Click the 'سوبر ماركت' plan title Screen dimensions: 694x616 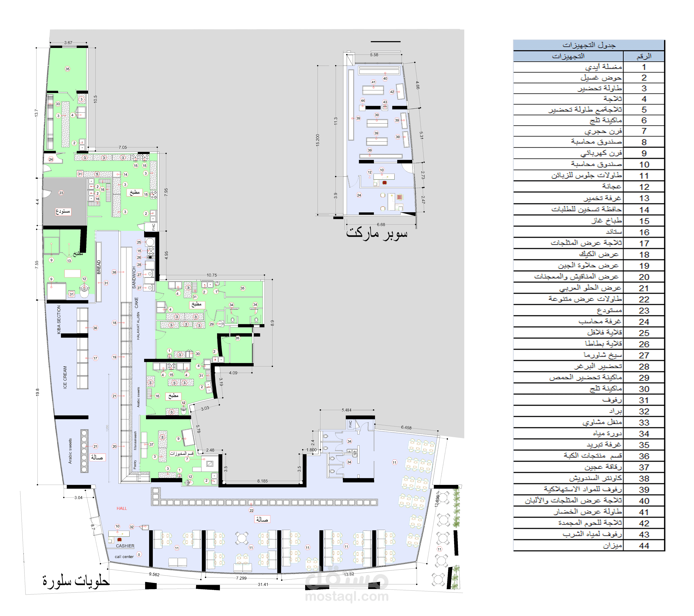376,234
